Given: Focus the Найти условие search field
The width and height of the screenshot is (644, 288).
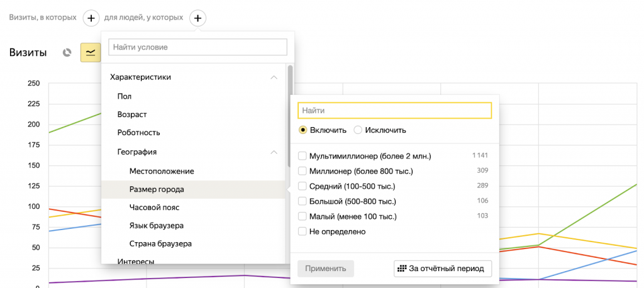Looking at the screenshot, I should pyautogui.click(x=197, y=47).
